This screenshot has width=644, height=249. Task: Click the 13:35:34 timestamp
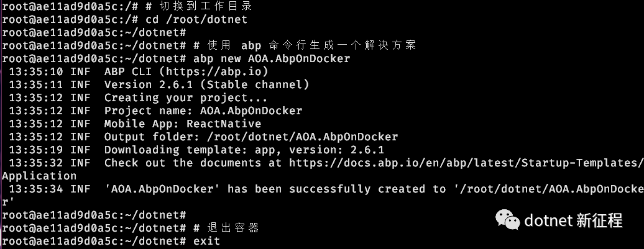point(35,189)
